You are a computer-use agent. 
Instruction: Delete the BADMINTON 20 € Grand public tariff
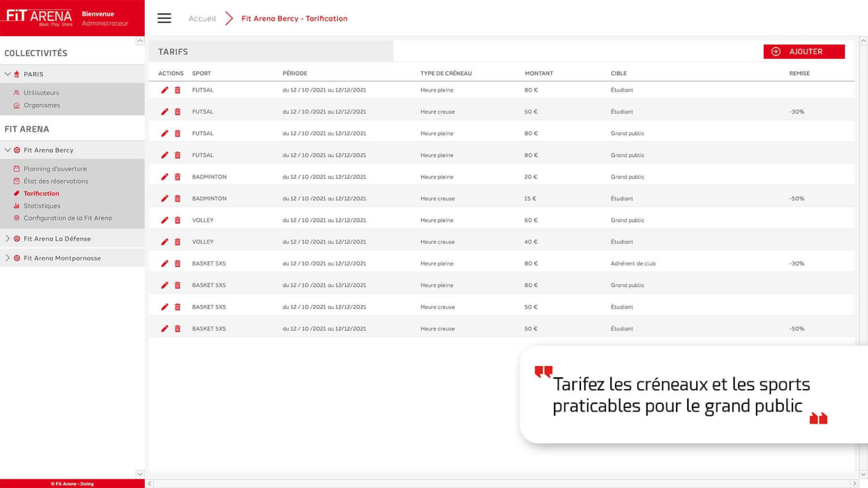[177, 177]
